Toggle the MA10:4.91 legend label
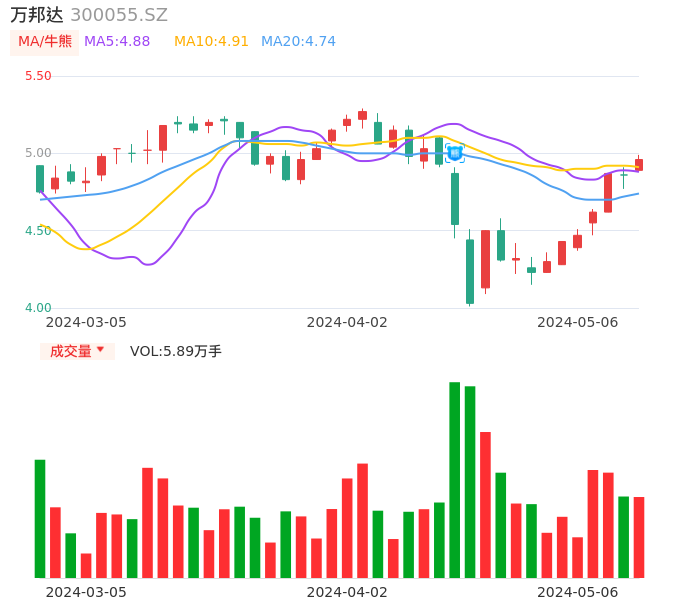Screen dimensions: 686x606 click(x=211, y=42)
